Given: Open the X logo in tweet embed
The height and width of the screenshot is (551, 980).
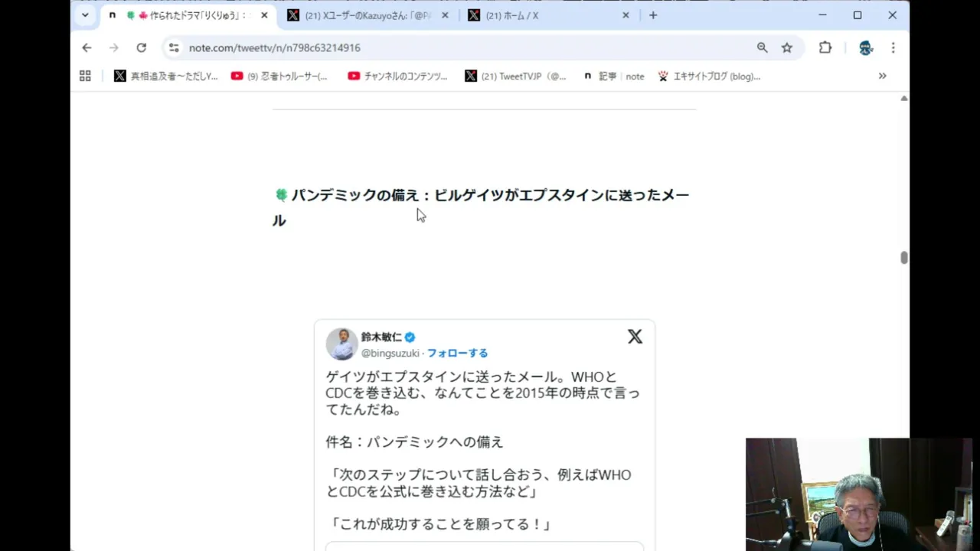Looking at the screenshot, I should pyautogui.click(x=635, y=337).
